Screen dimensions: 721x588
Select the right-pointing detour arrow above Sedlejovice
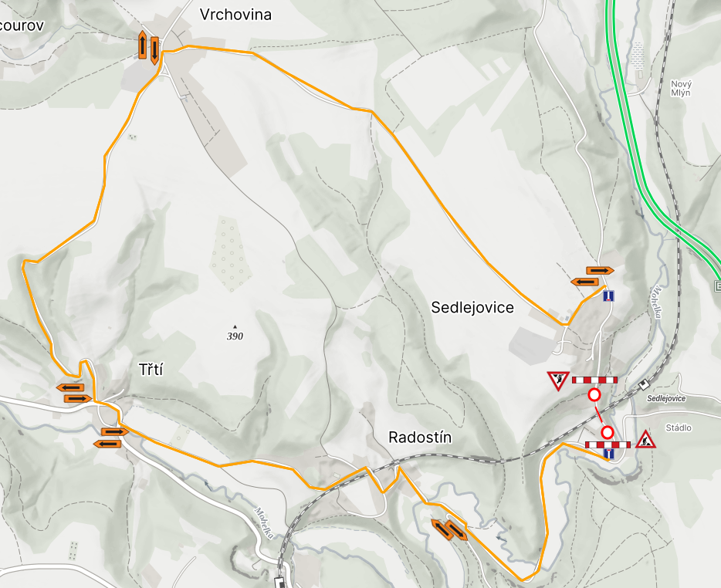[x=600, y=271]
